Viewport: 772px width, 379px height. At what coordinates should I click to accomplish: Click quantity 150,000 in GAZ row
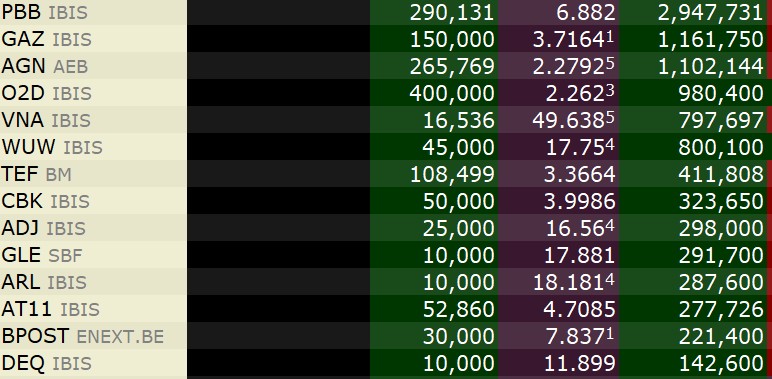(x=451, y=39)
